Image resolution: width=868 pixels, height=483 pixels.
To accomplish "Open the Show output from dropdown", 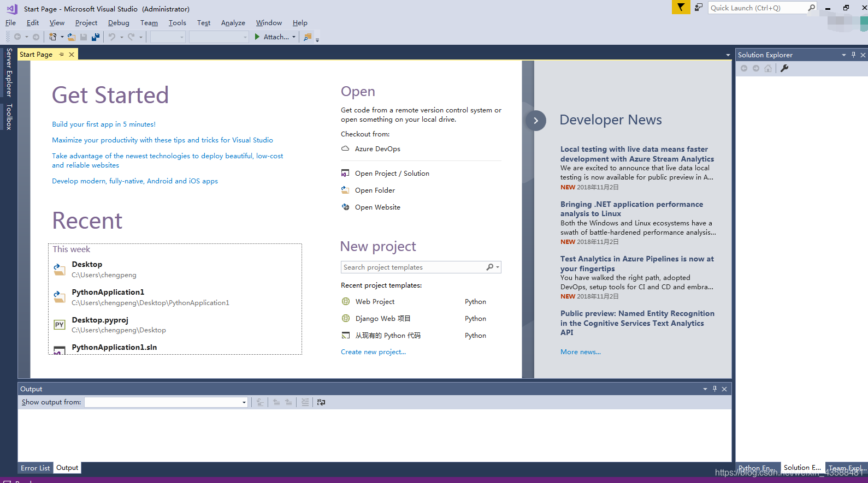I will pyautogui.click(x=244, y=402).
